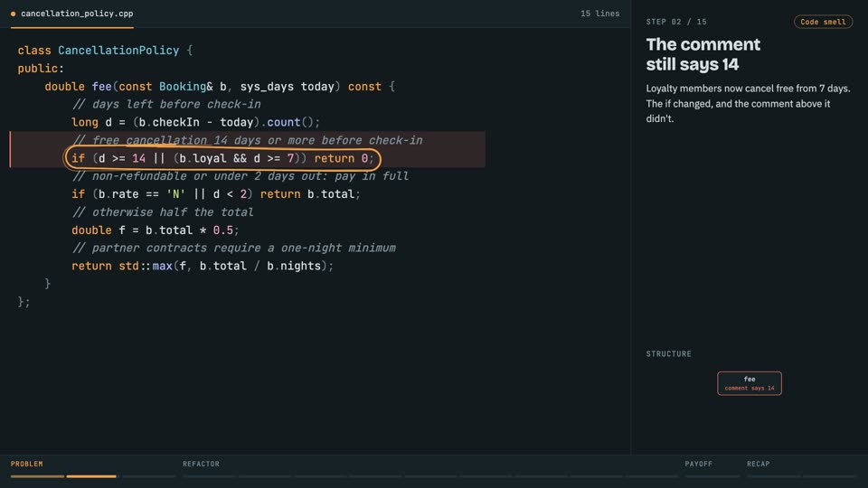Go to the final step segment under RECAP
Viewport: 868px width, 488px height.
tap(829, 476)
